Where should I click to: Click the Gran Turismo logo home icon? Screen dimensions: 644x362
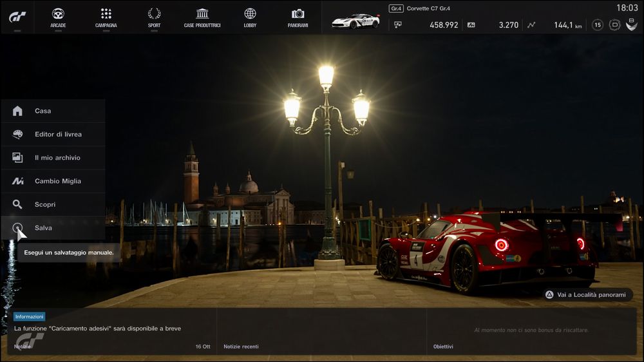[x=17, y=17]
